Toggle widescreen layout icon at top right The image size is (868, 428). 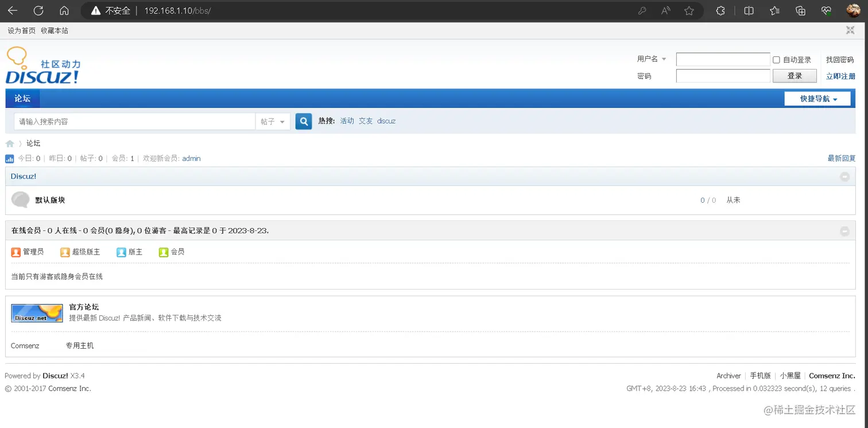850,30
